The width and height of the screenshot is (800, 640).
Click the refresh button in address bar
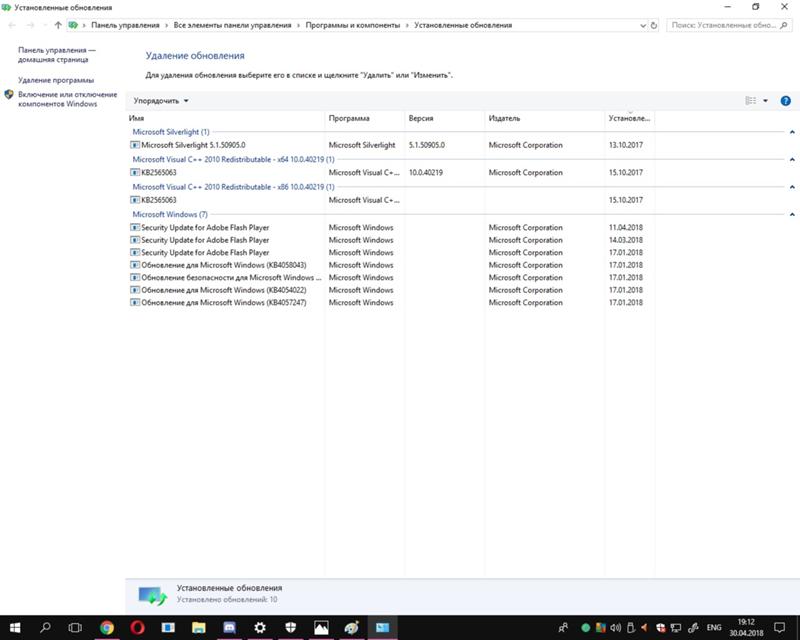[654, 25]
